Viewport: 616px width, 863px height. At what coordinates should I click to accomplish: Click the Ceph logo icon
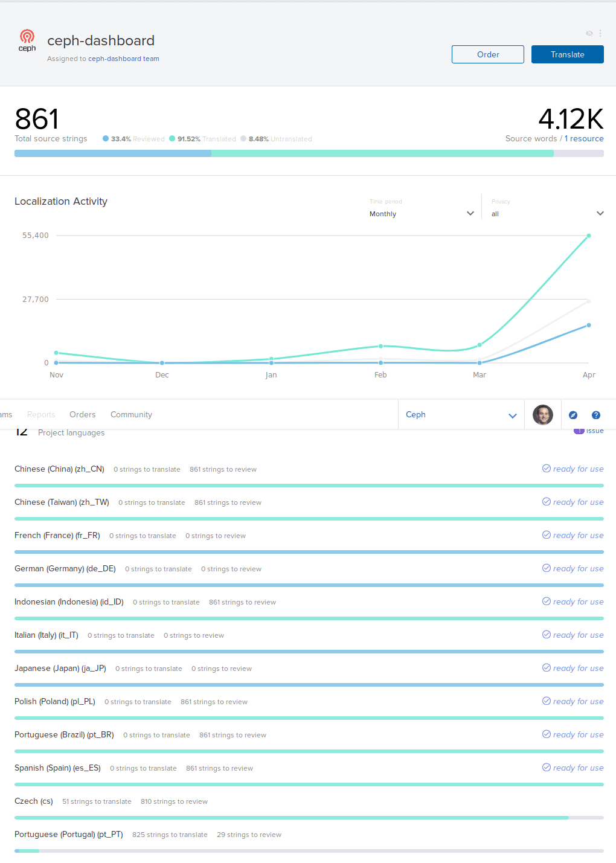point(27,40)
